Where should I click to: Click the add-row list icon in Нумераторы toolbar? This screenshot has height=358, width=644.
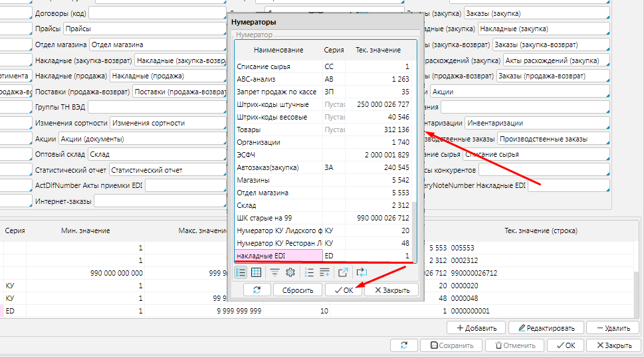pos(324,272)
